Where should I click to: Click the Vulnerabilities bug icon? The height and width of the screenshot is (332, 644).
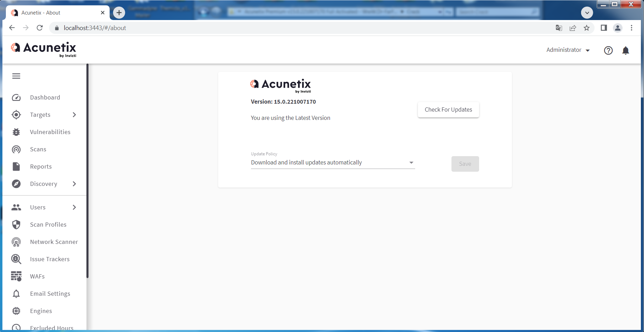pyautogui.click(x=16, y=132)
